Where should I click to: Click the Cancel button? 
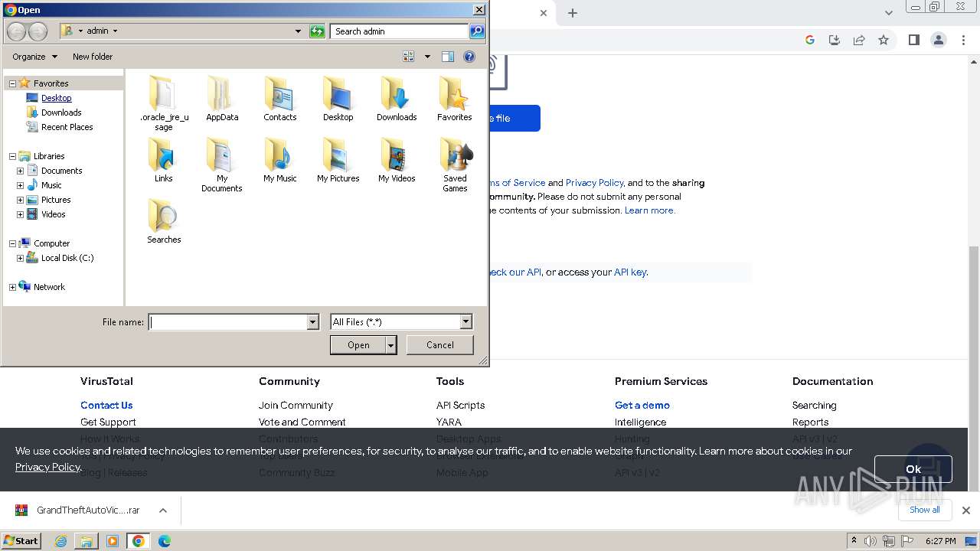tap(440, 345)
